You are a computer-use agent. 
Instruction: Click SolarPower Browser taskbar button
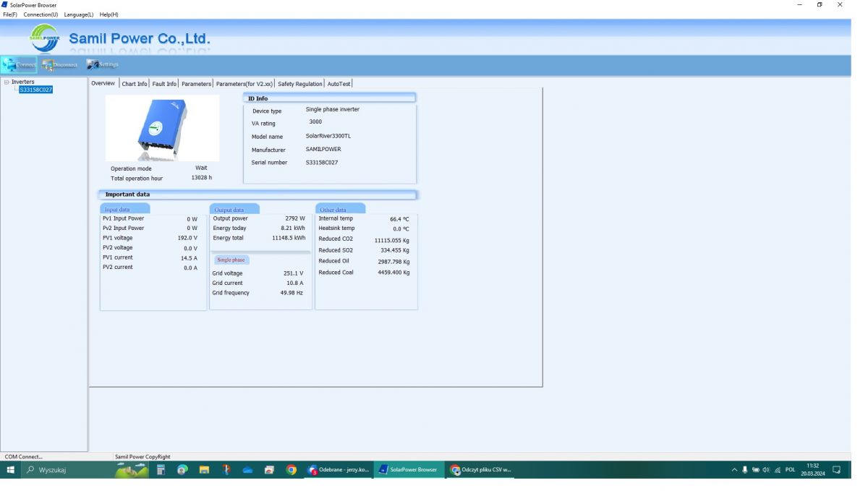[x=409, y=470]
